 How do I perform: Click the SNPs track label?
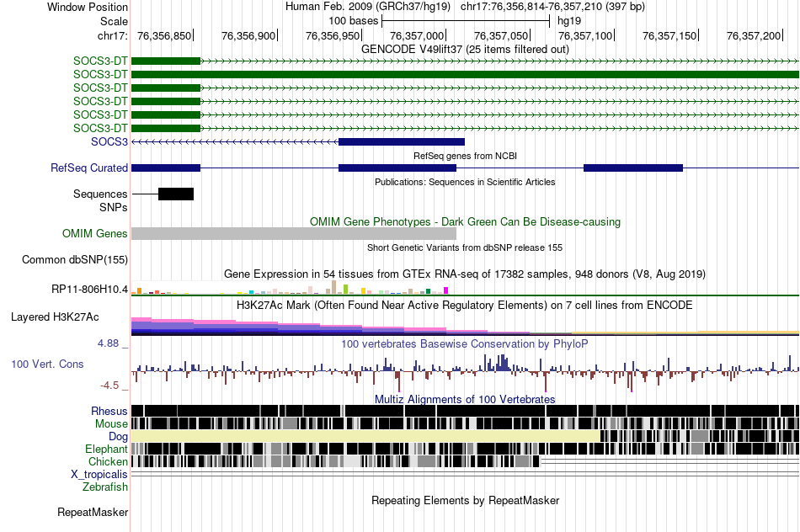114,208
